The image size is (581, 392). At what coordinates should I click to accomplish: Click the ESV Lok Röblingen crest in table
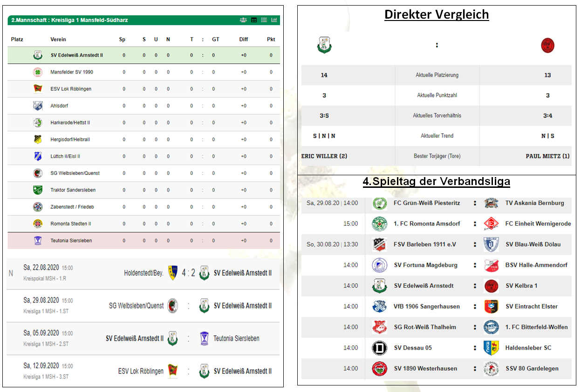tap(38, 89)
